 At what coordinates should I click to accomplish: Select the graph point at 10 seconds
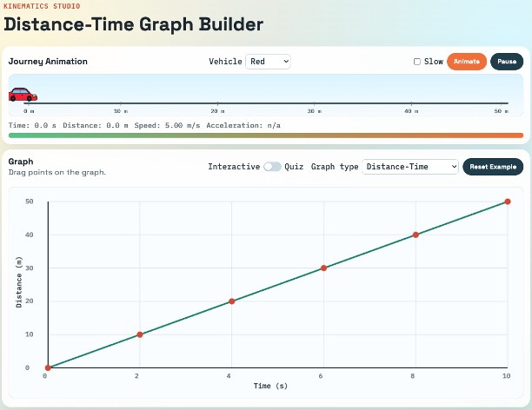[x=508, y=202]
